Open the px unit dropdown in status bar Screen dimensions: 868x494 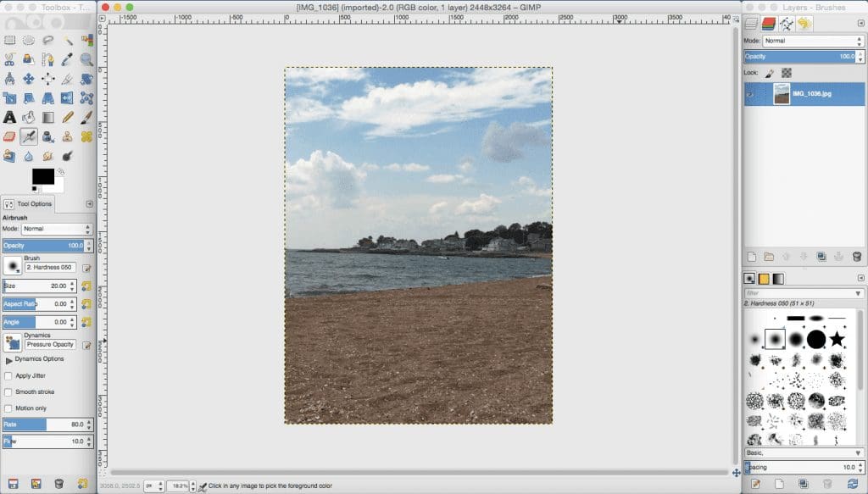(x=154, y=486)
